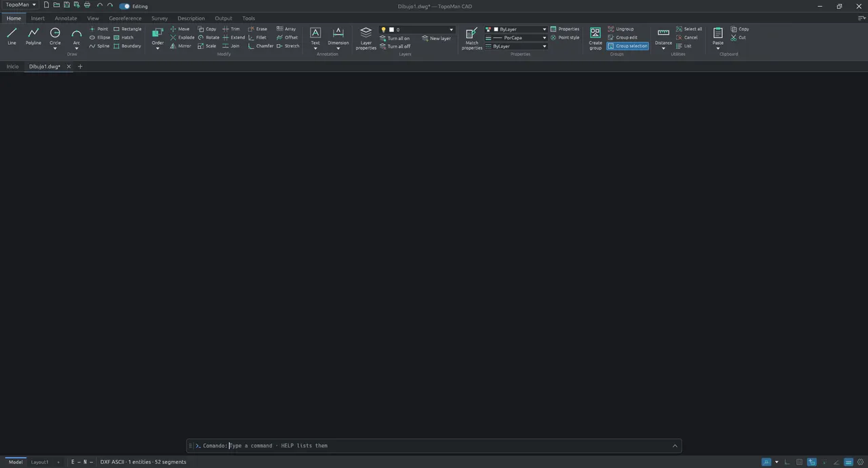Viewport: 868px width, 468px height.
Task: Switch to Layout1 tab
Action: point(39,462)
